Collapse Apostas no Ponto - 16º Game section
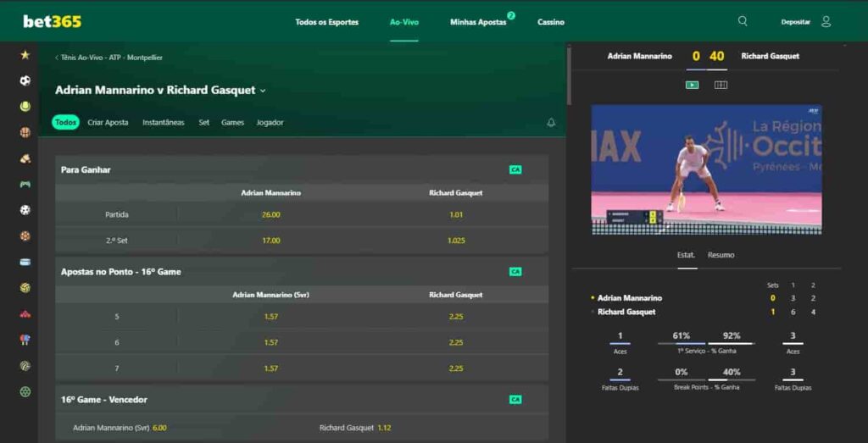The image size is (868, 443). pos(302,272)
